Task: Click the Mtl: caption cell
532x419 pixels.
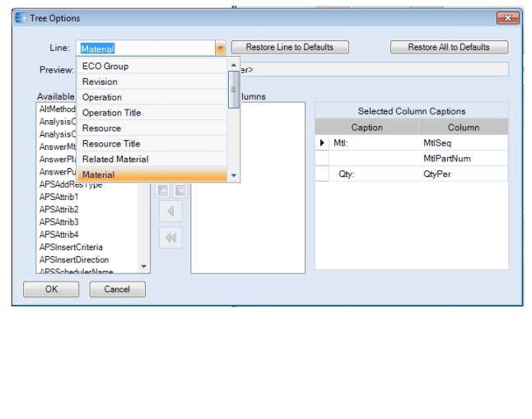Action: coord(374,143)
